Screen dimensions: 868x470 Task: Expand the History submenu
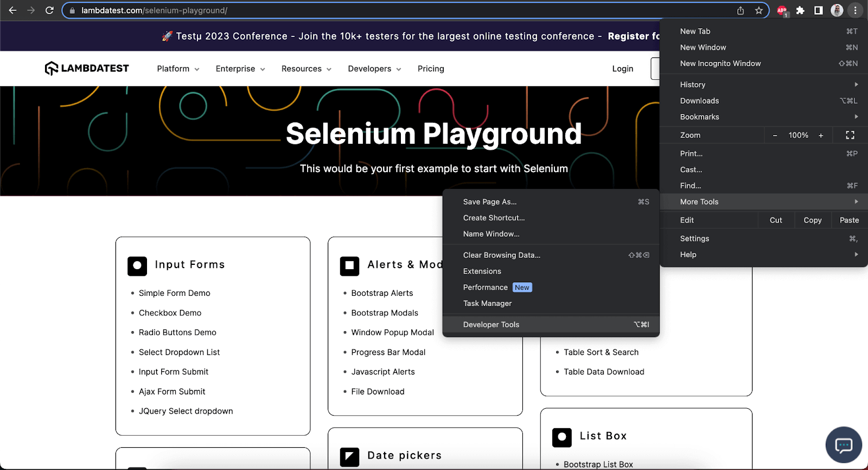tap(764, 85)
